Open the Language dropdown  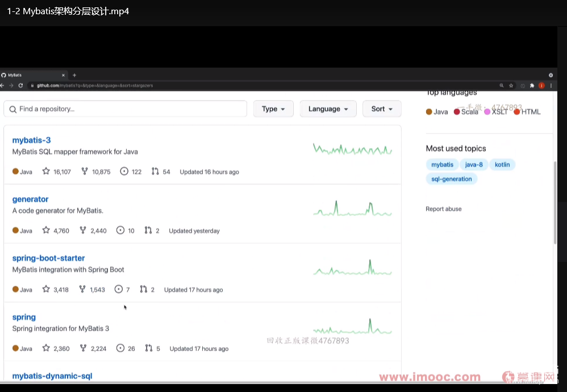(328, 109)
